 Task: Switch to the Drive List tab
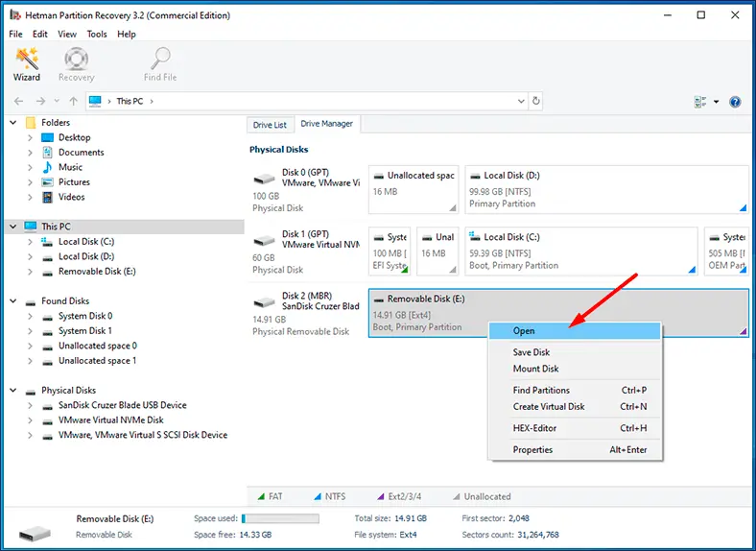coord(270,125)
